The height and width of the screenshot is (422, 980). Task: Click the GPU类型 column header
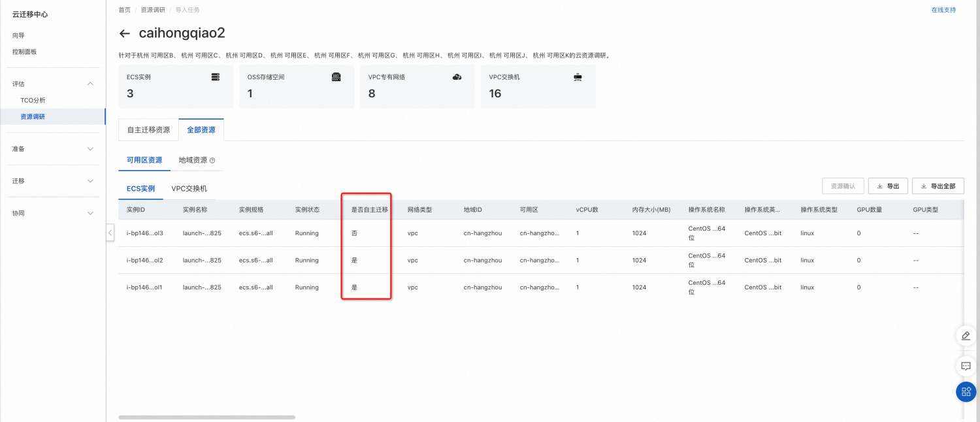[x=926, y=210]
